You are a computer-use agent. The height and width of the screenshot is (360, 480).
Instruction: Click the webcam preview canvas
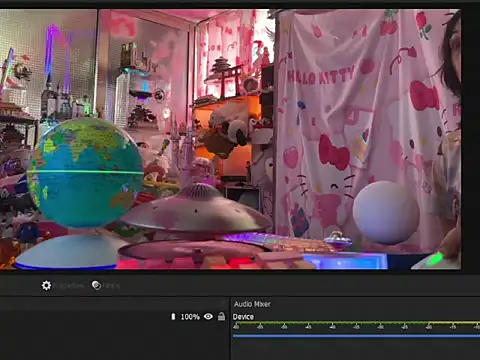(x=230, y=139)
